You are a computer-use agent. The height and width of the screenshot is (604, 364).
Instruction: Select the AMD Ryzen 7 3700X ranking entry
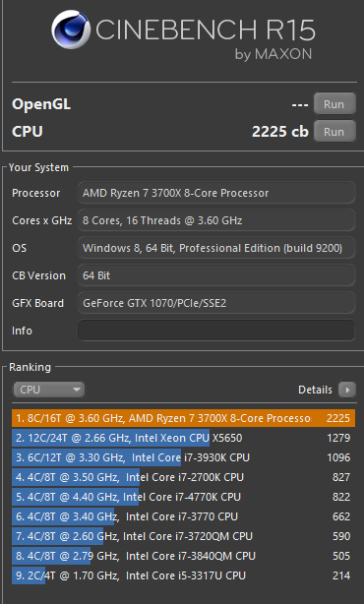pyautogui.click(x=183, y=418)
